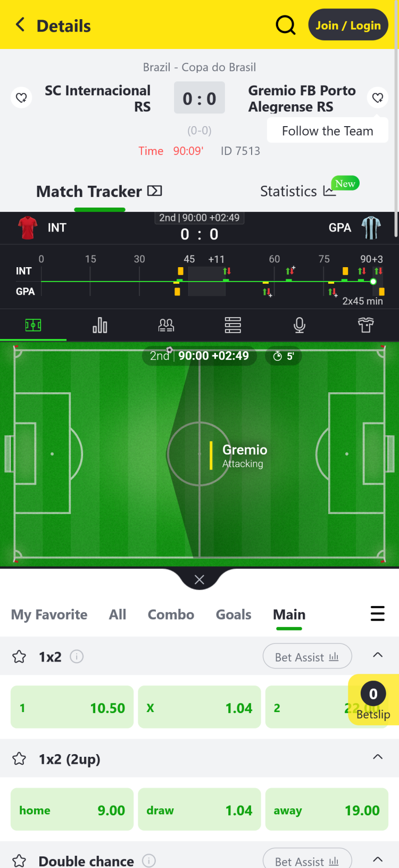Open the markets hamburger menu
Screen dimensions: 399x868
click(x=377, y=614)
